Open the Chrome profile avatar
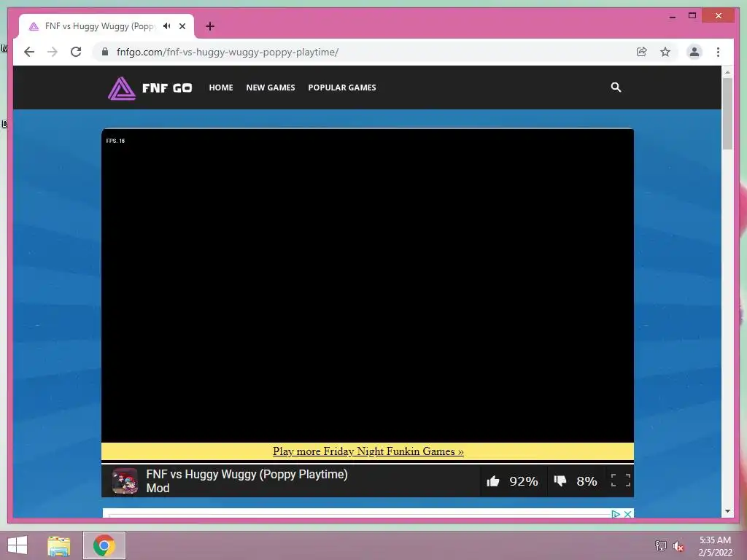The height and width of the screenshot is (560, 747). click(694, 52)
